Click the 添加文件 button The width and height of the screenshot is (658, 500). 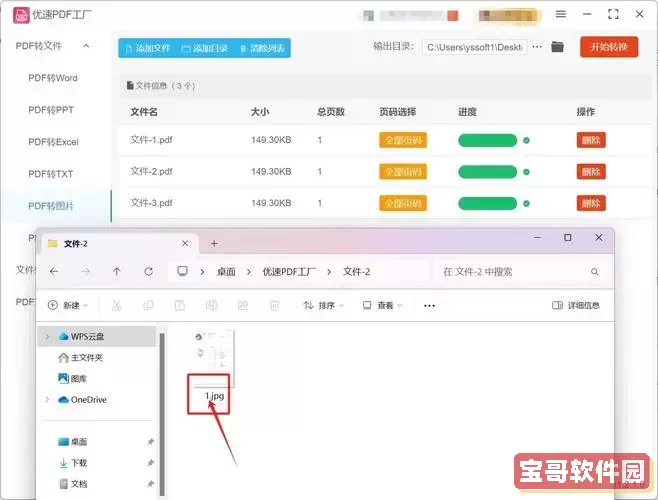pyautogui.click(x=148, y=48)
